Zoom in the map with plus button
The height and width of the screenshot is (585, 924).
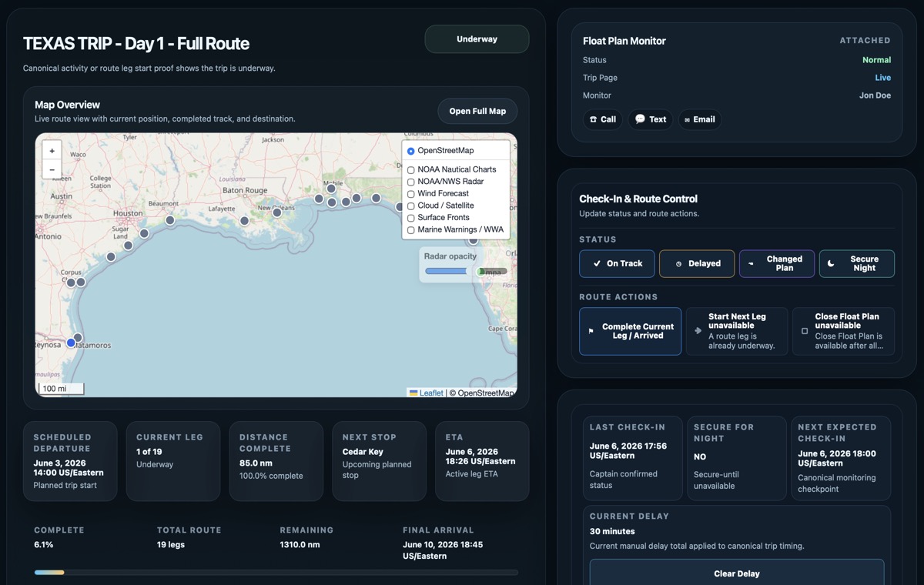tap(52, 151)
